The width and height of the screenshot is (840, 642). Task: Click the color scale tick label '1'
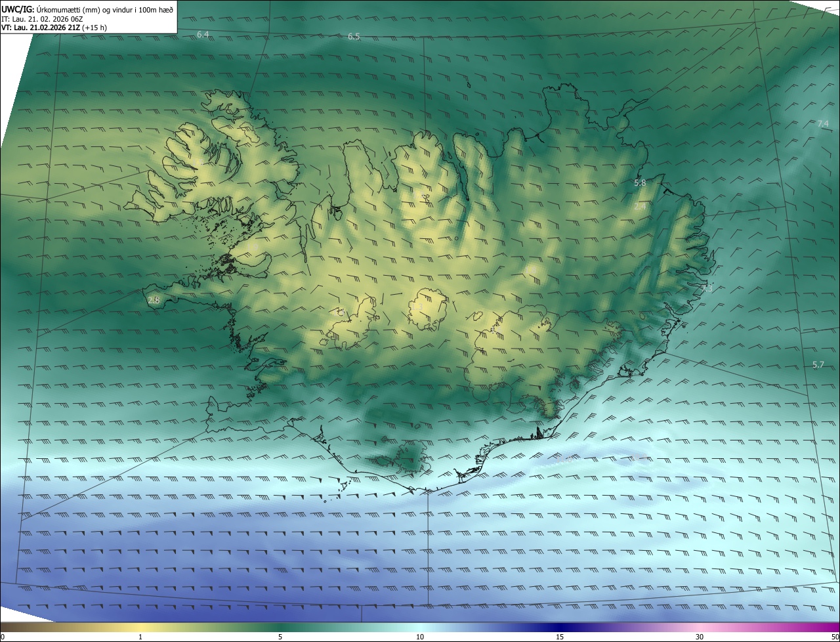tap(140, 637)
